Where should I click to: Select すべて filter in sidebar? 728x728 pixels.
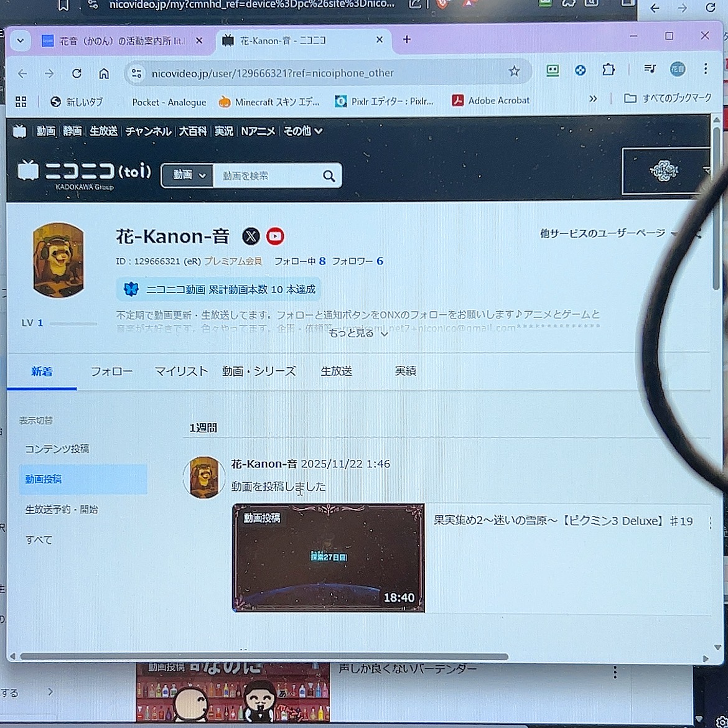pos(39,540)
